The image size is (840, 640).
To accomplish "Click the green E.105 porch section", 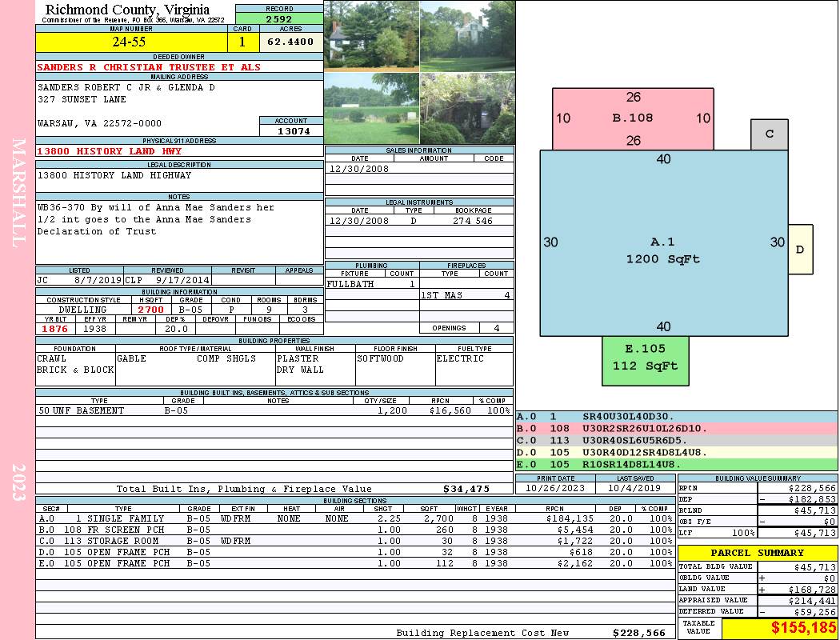I will (645, 361).
